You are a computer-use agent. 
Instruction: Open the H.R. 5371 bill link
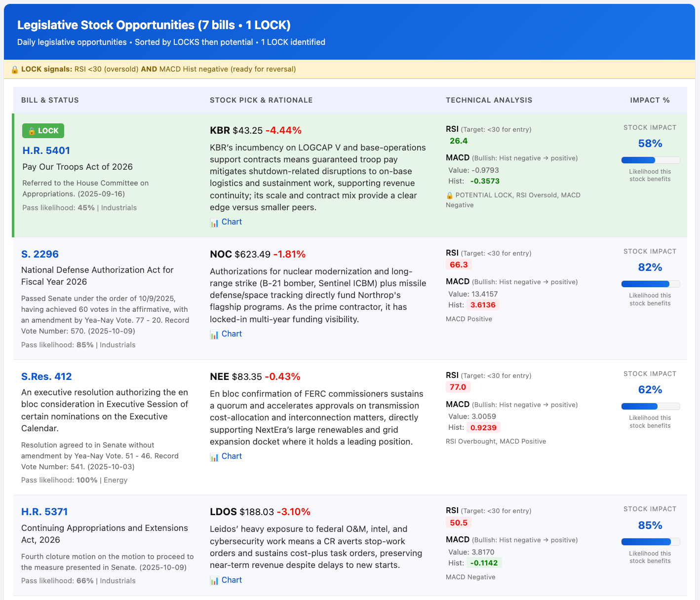(44, 512)
